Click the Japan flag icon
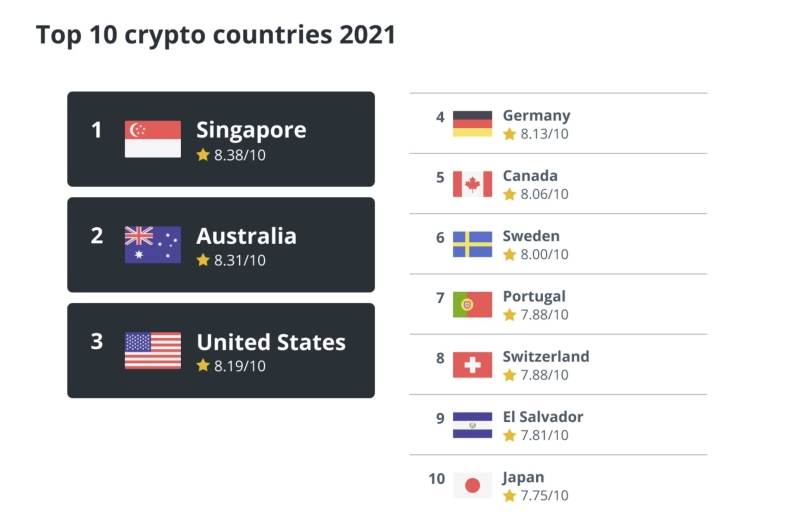 pyautogui.click(x=472, y=485)
